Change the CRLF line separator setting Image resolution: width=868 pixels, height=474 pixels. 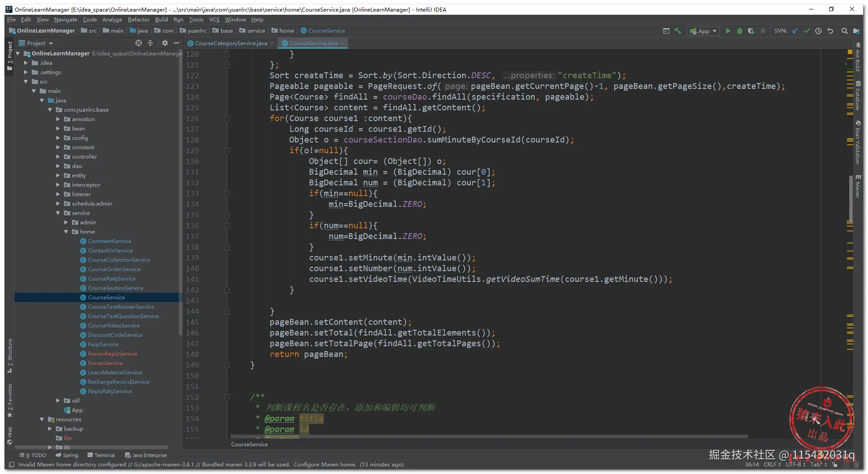[772, 465]
